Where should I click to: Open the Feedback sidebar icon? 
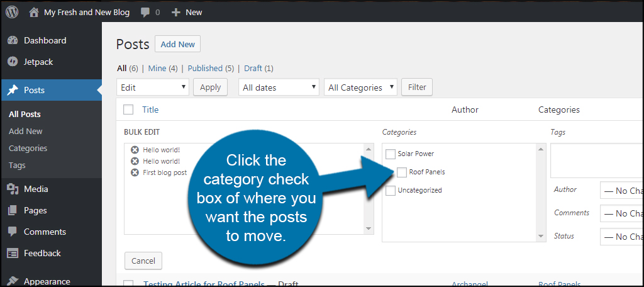tap(13, 253)
